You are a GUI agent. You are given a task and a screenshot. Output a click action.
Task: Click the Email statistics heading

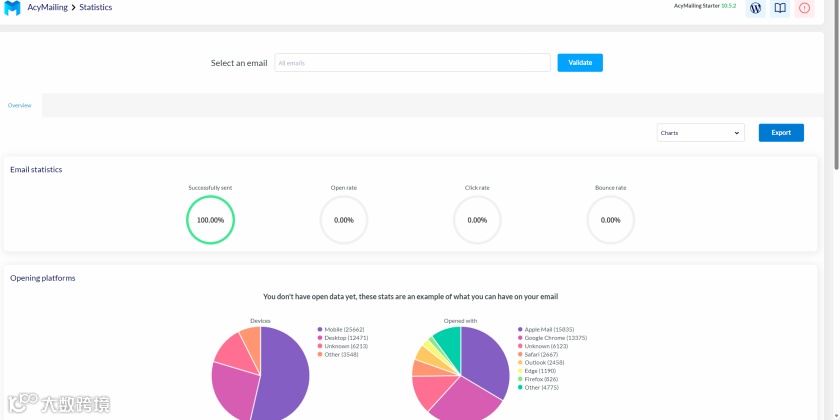point(36,169)
